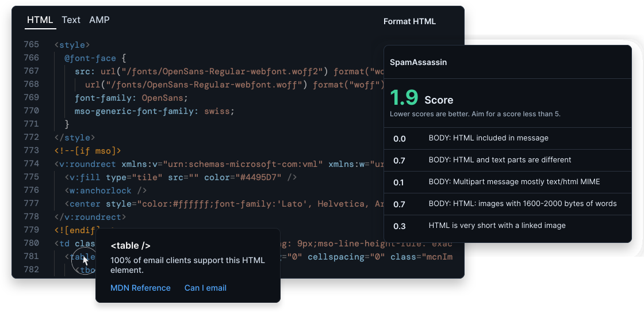Select 'HTML and text parts are different' rule
The height and width of the screenshot is (312, 644).
point(500,159)
